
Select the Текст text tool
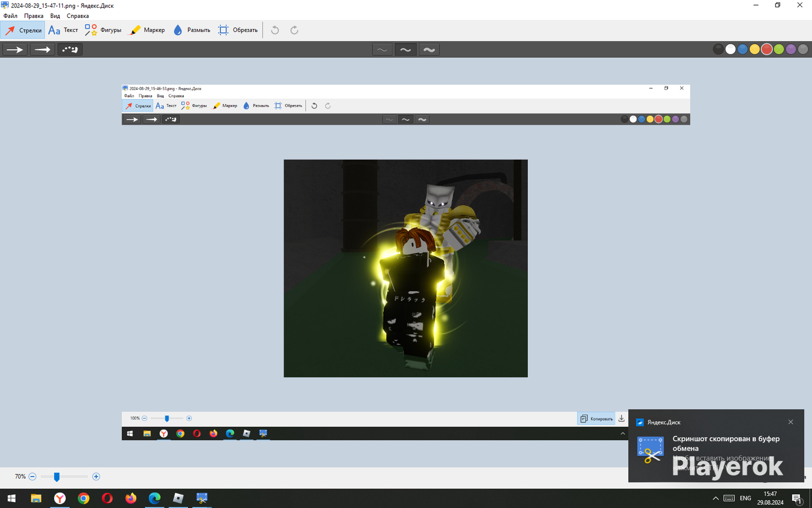63,30
